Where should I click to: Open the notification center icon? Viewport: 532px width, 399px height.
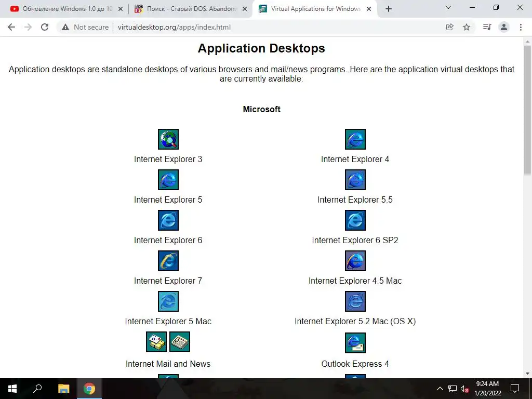tap(515, 389)
